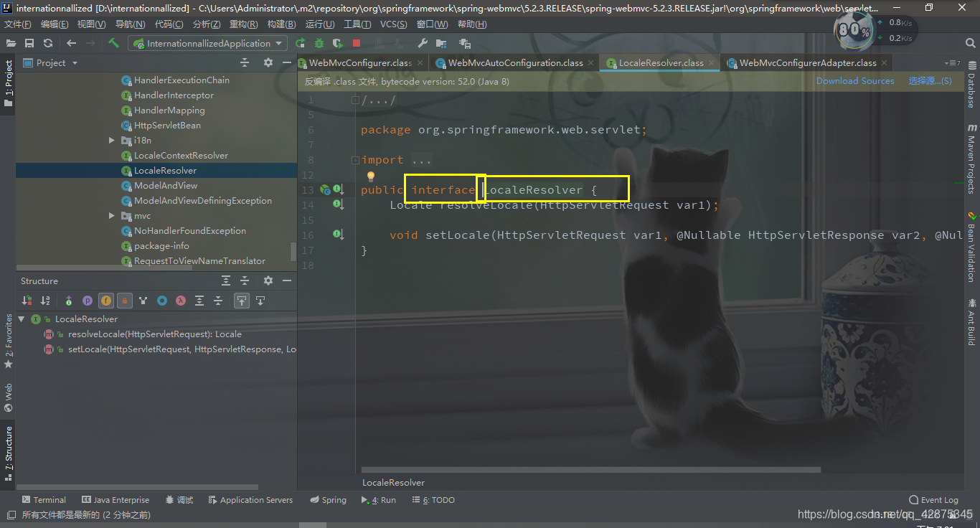Open the 重构(R) menu

[x=243, y=24]
